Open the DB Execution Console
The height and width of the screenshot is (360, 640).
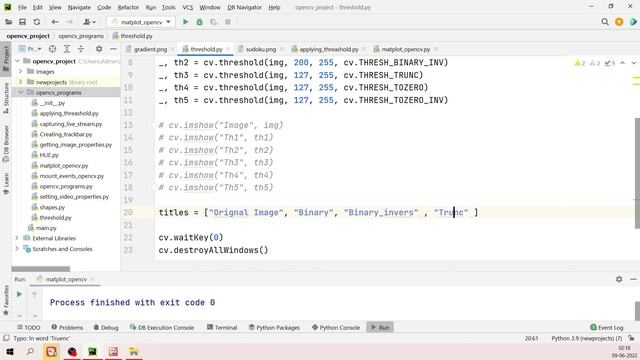tap(162, 327)
